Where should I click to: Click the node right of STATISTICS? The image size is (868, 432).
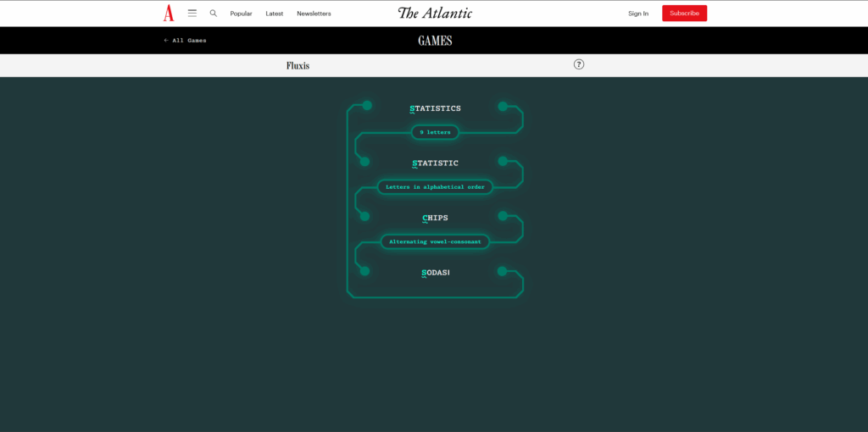point(503,107)
